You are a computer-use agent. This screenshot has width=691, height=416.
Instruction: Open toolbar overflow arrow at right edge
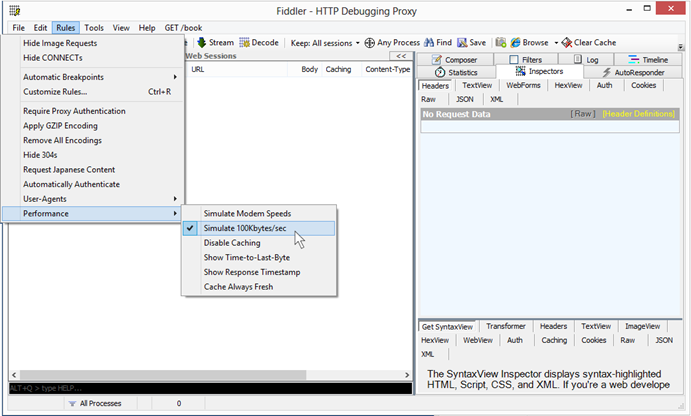(680, 47)
